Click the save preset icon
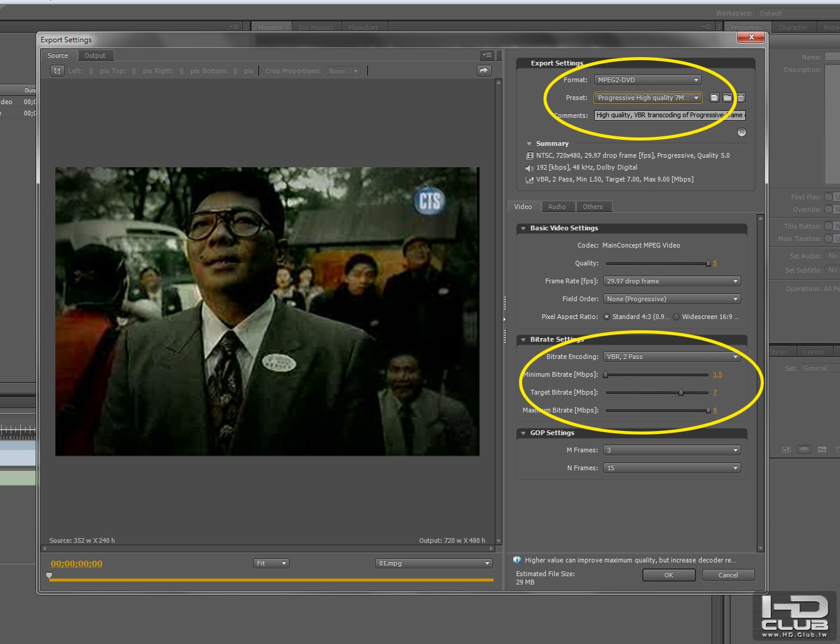 tap(714, 98)
